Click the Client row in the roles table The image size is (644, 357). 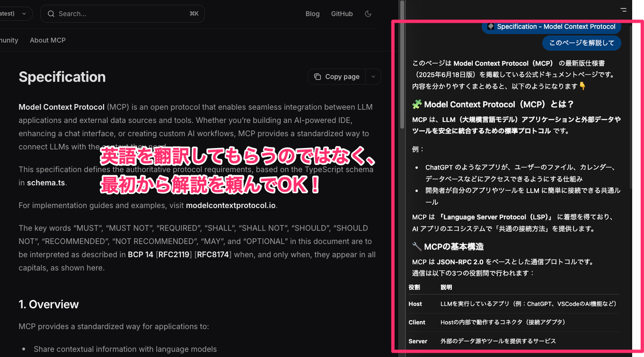tap(514, 322)
